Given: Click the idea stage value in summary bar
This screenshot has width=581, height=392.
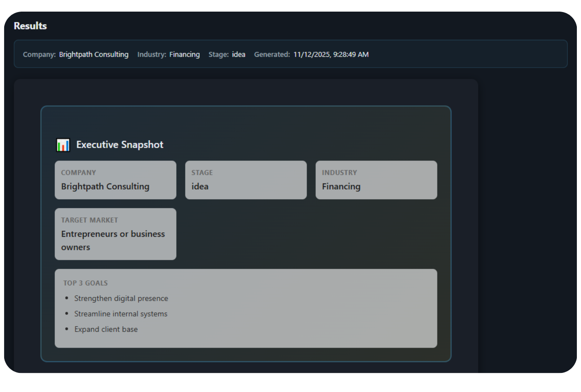Looking at the screenshot, I should click(x=238, y=54).
